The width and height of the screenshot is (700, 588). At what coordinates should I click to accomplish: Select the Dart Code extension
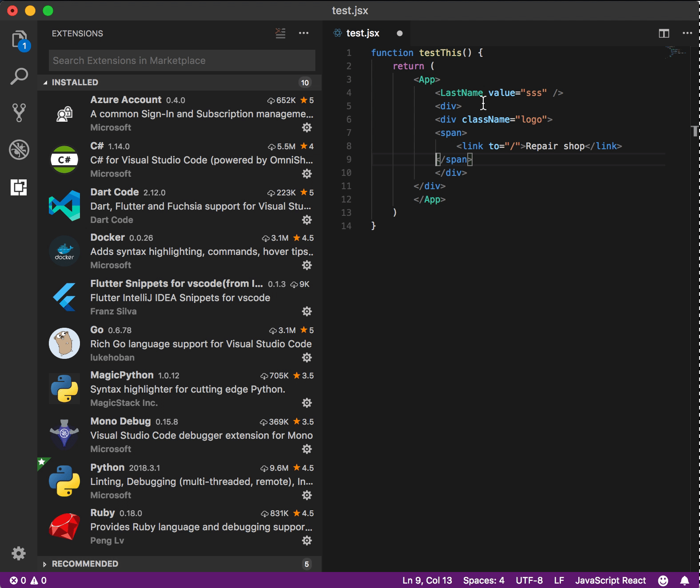[179, 206]
